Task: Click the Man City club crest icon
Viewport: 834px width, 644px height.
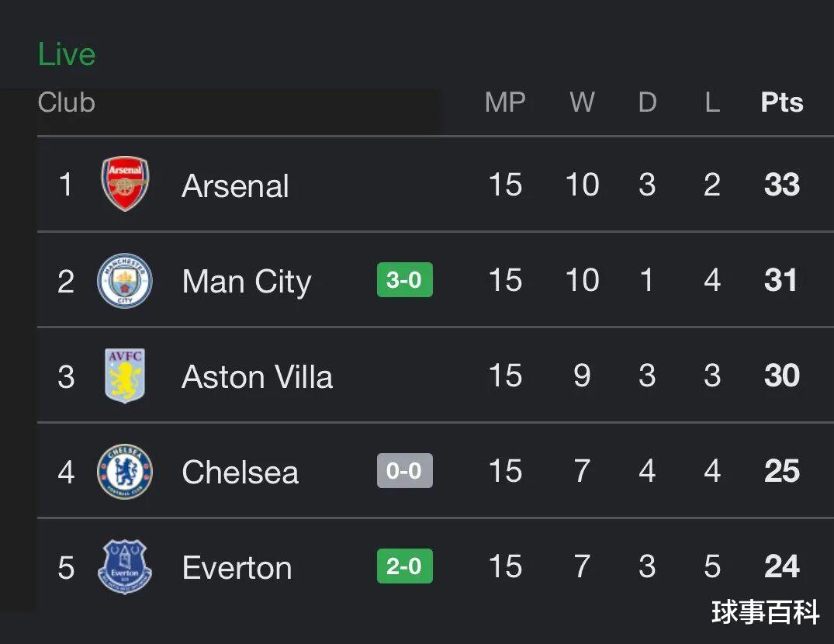Action: click(x=125, y=280)
